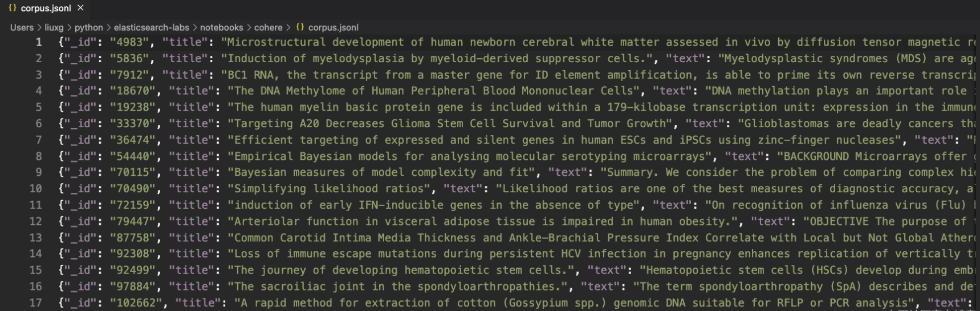Select the elasticsearch-labs breadcrumb item
980x311 pixels.
[152, 27]
